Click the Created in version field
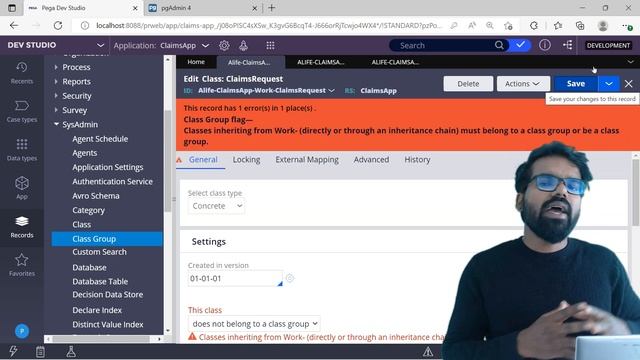This screenshot has height=360, width=640. click(x=235, y=278)
